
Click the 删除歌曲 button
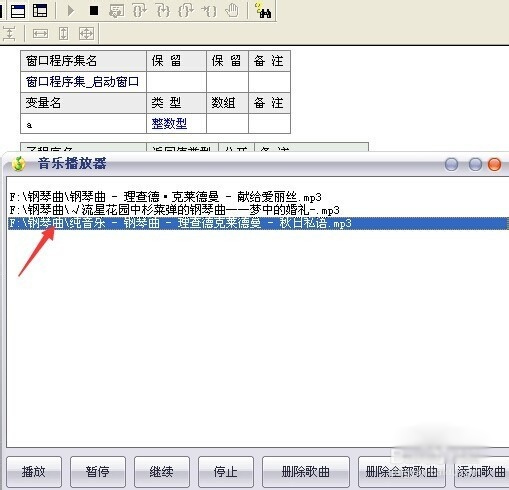tap(306, 472)
